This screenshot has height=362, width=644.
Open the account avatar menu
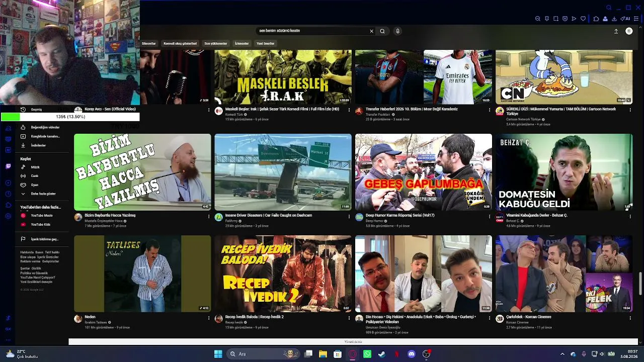[629, 31]
